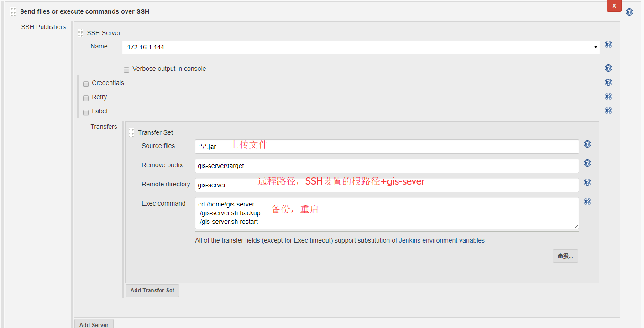Click help icon beside SSH Server Name
644x328 pixels.
coord(608,45)
